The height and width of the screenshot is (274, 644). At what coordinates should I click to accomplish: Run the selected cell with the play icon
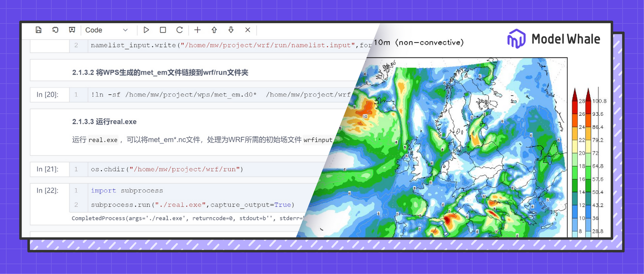[x=146, y=30]
